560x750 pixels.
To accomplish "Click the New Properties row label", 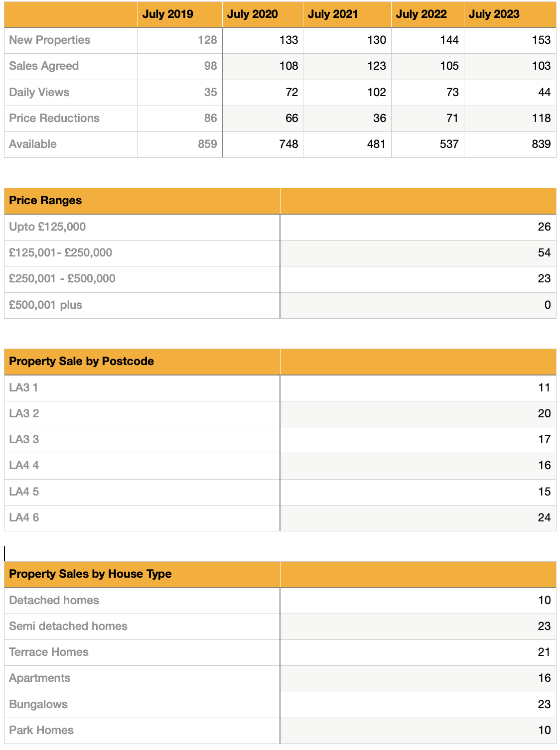I will click(x=50, y=40).
